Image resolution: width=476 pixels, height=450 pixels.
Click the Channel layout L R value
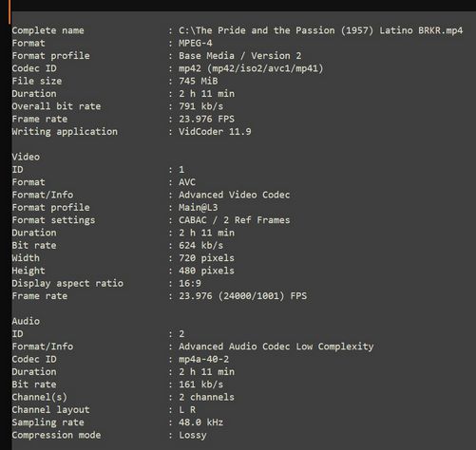click(x=187, y=410)
